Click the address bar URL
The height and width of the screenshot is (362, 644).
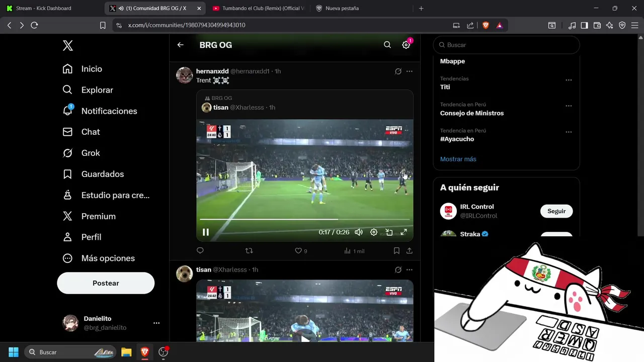187,25
